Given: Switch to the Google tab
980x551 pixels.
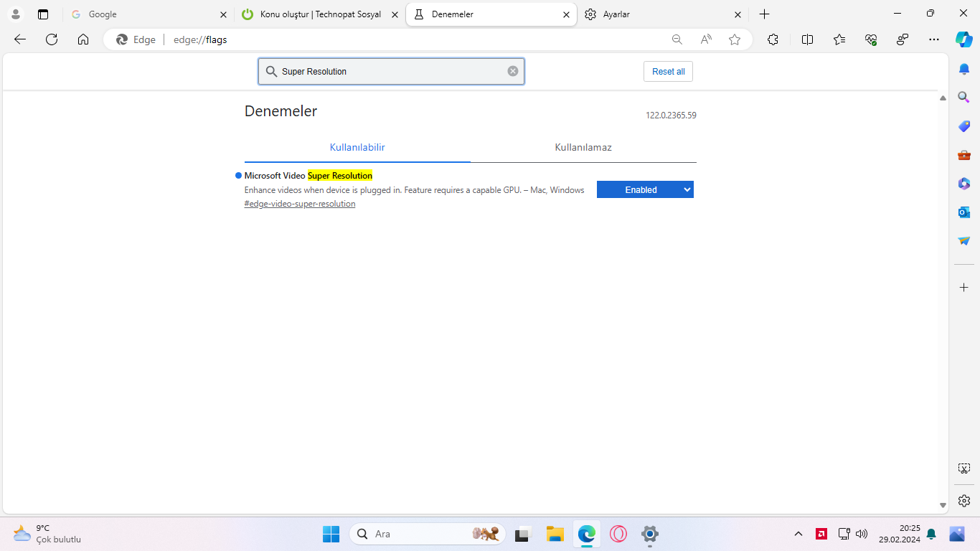Looking at the screenshot, I should pyautogui.click(x=149, y=14).
